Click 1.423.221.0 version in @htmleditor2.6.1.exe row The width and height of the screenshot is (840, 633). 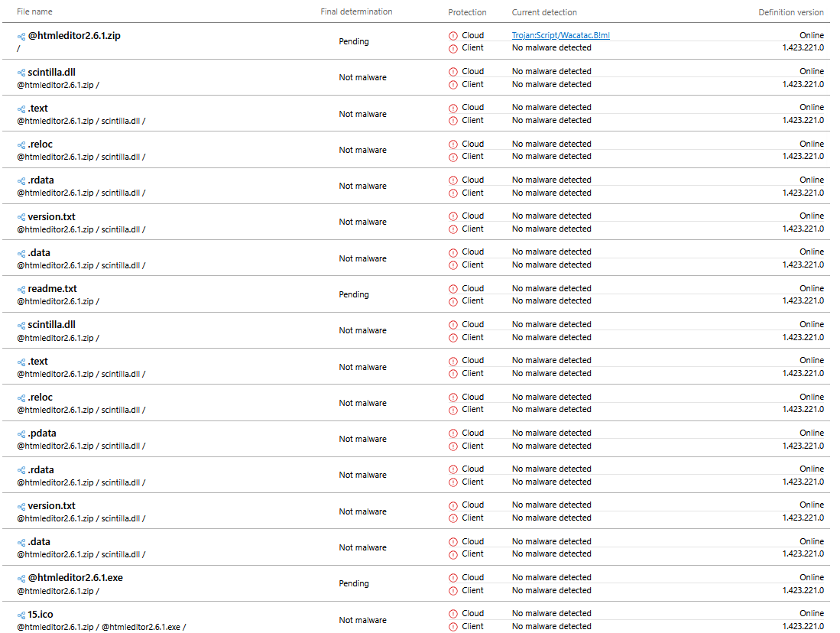tap(803, 590)
